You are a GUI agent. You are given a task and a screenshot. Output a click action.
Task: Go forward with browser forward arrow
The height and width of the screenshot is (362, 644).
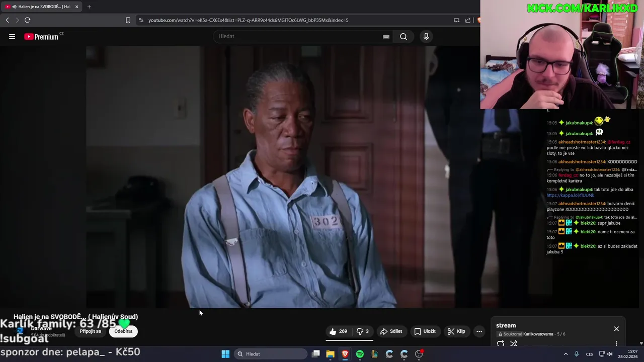[17, 20]
